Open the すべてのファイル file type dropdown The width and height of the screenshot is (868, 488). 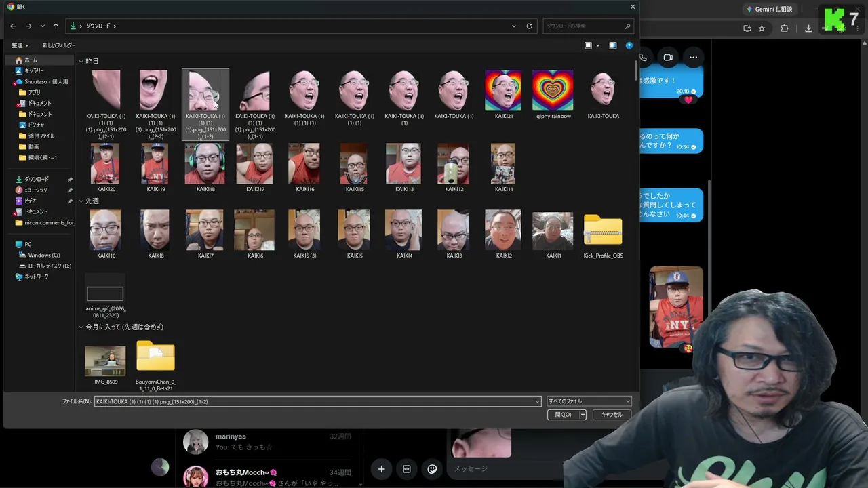[589, 401]
